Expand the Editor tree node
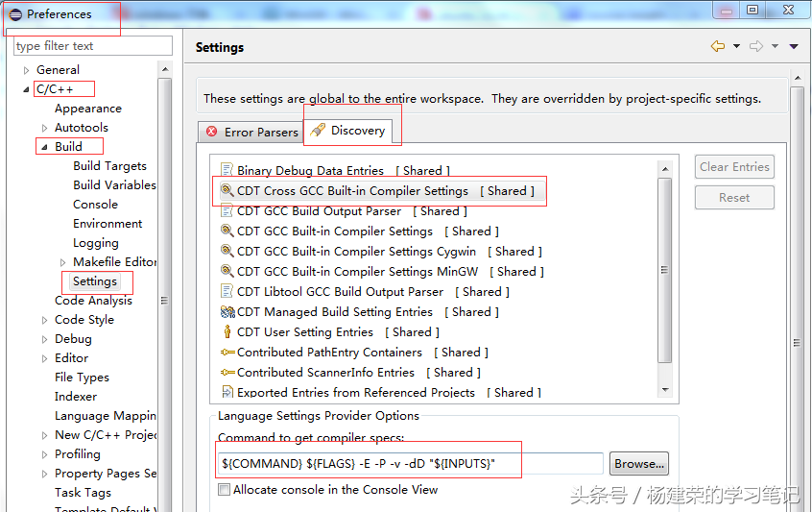812x512 pixels. point(44,358)
